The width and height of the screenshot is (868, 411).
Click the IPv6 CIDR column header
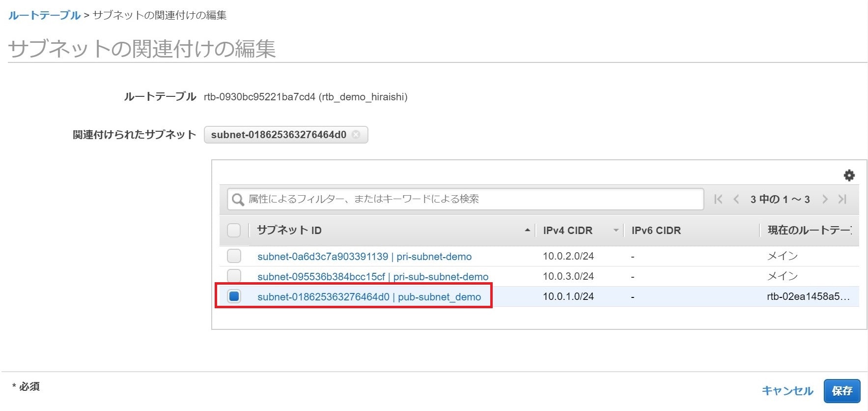coord(656,230)
